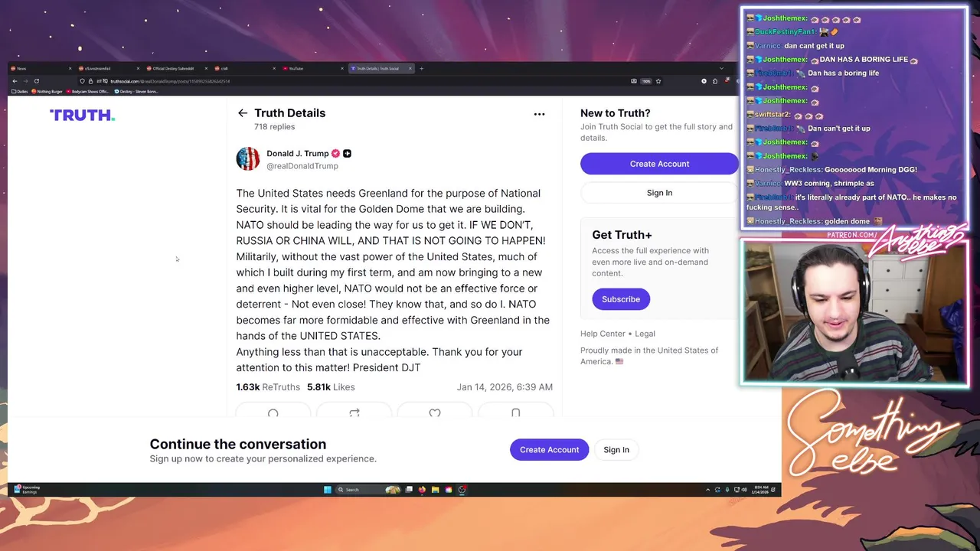Viewport: 980px width, 551px height.
Task: Reload the page with the browser refresh icon
Action: [x=36, y=81]
